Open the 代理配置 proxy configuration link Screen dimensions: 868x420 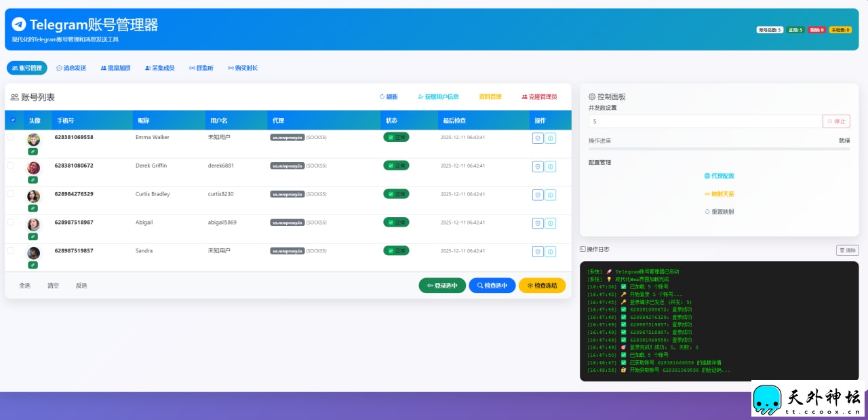coord(719,176)
